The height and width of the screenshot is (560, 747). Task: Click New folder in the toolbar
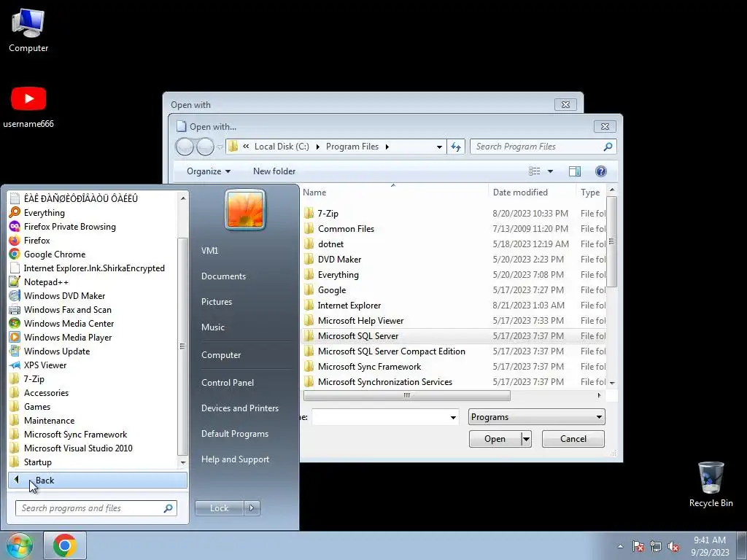(274, 171)
